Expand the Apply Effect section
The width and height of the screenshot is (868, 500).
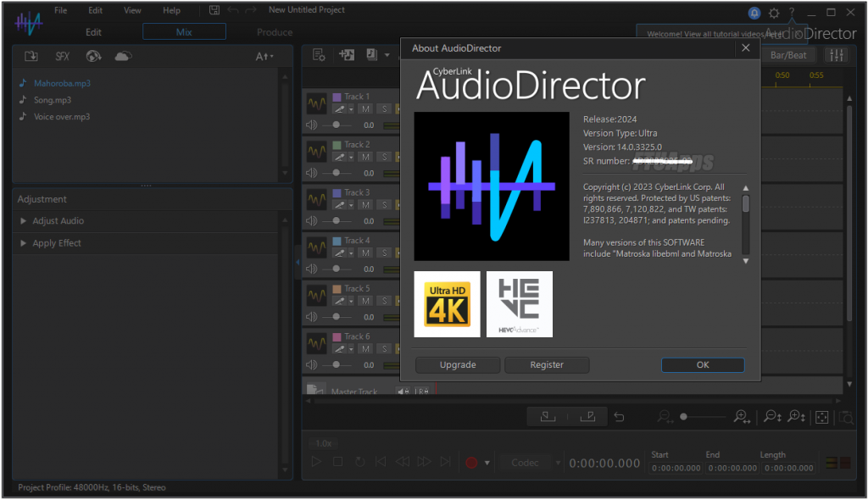coord(23,243)
